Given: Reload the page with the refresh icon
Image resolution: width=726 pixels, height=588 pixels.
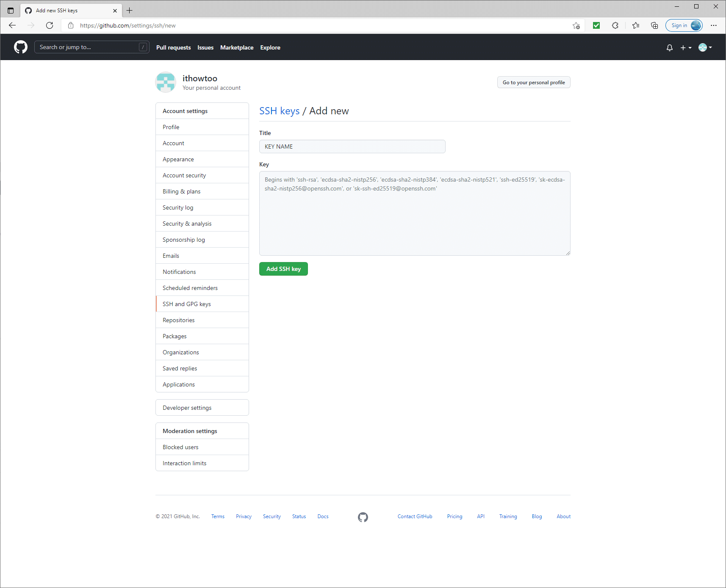Looking at the screenshot, I should click(50, 25).
